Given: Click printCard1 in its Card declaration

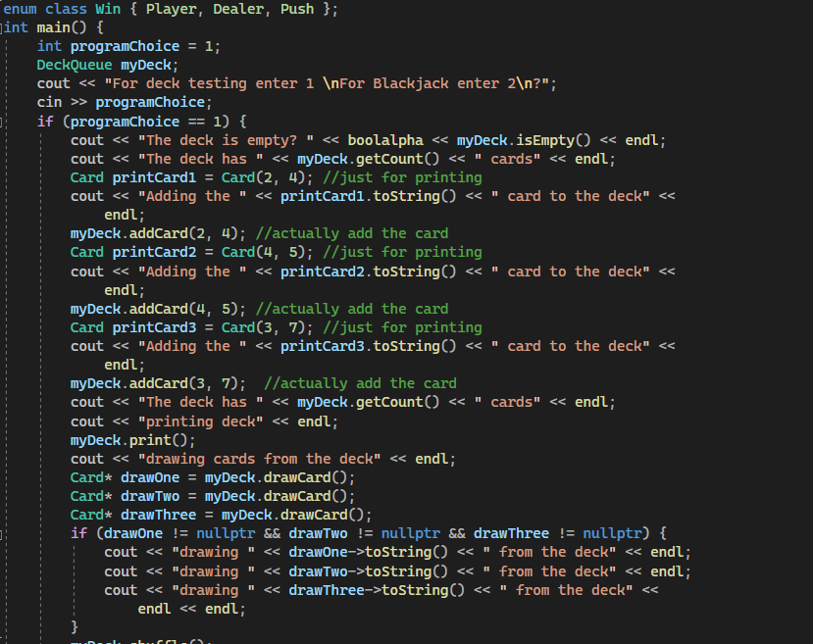Looking at the screenshot, I should tap(154, 177).
